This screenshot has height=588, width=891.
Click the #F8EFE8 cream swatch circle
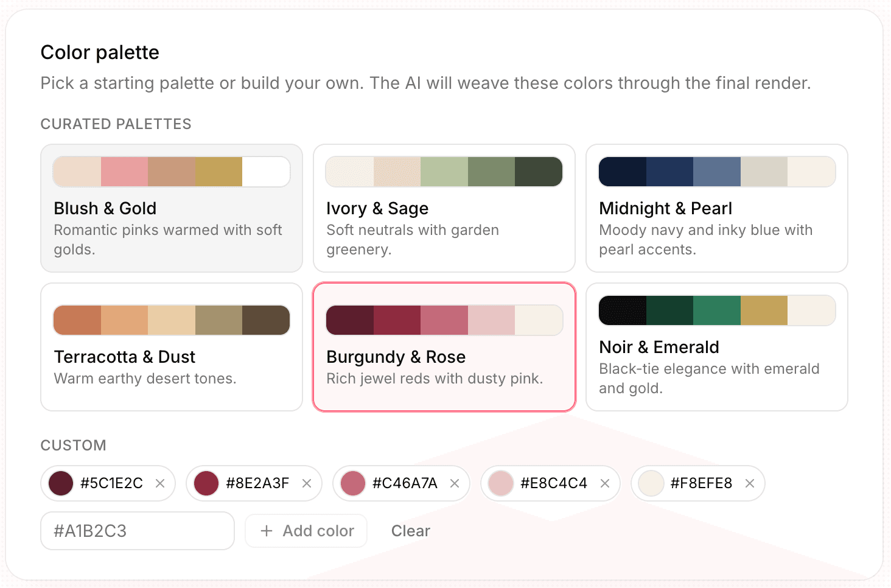651,483
